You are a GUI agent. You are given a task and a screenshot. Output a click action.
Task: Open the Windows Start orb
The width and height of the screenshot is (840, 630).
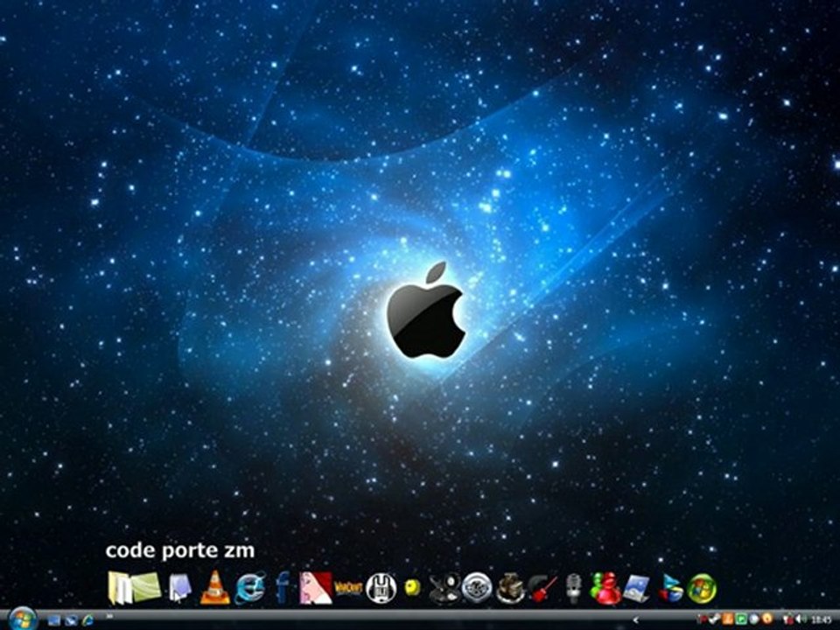pos(22,619)
